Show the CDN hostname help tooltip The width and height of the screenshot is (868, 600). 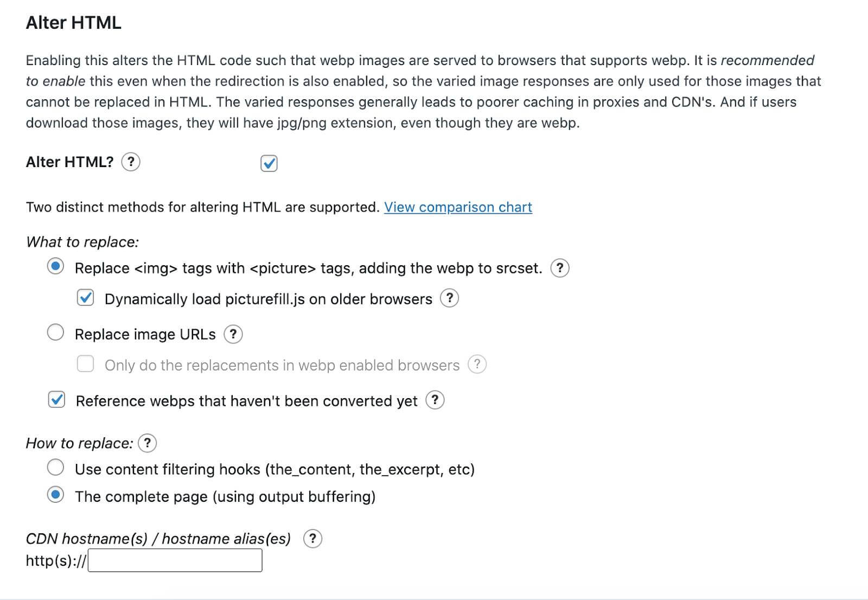pos(313,539)
